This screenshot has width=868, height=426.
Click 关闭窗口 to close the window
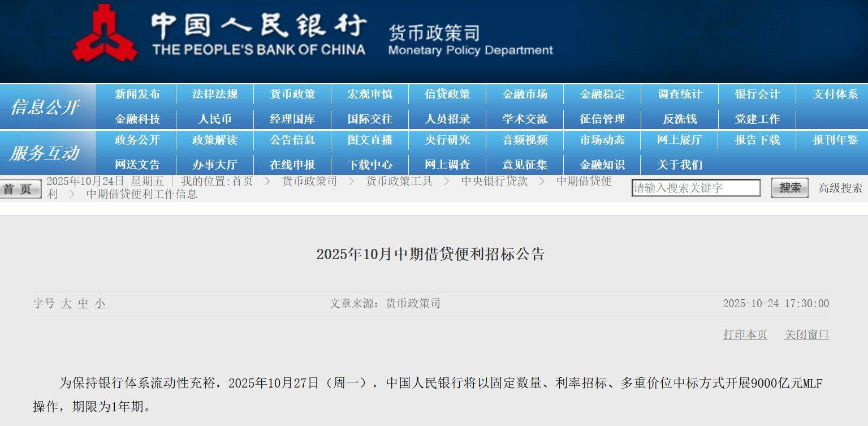tap(807, 334)
